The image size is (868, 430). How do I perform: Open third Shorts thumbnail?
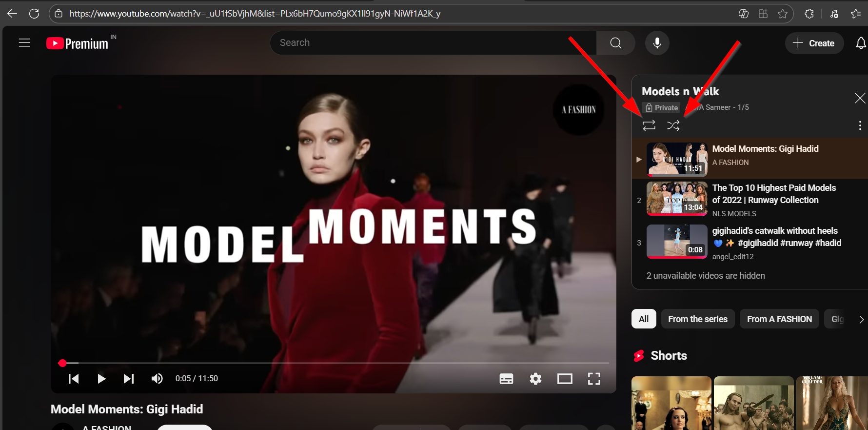832,403
